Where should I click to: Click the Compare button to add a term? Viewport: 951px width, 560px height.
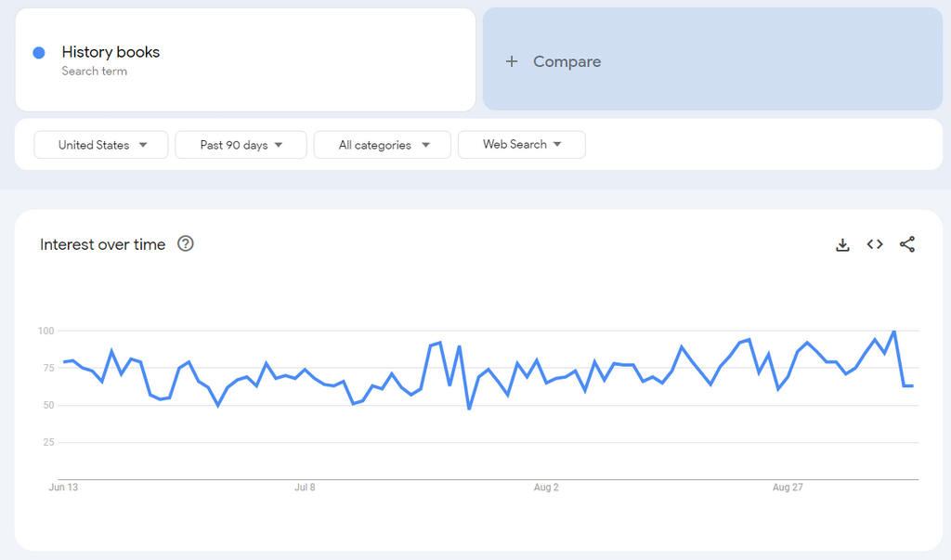coord(554,61)
